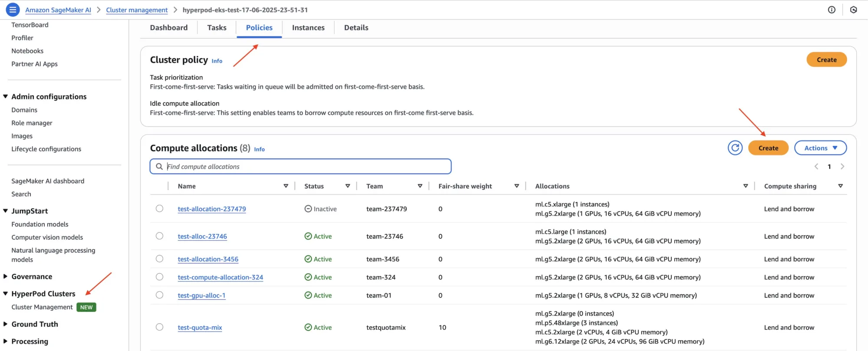This screenshot has height=351, width=868.
Task: Click the clock-style settings icon at top right
Action: pyautogui.click(x=853, y=10)
